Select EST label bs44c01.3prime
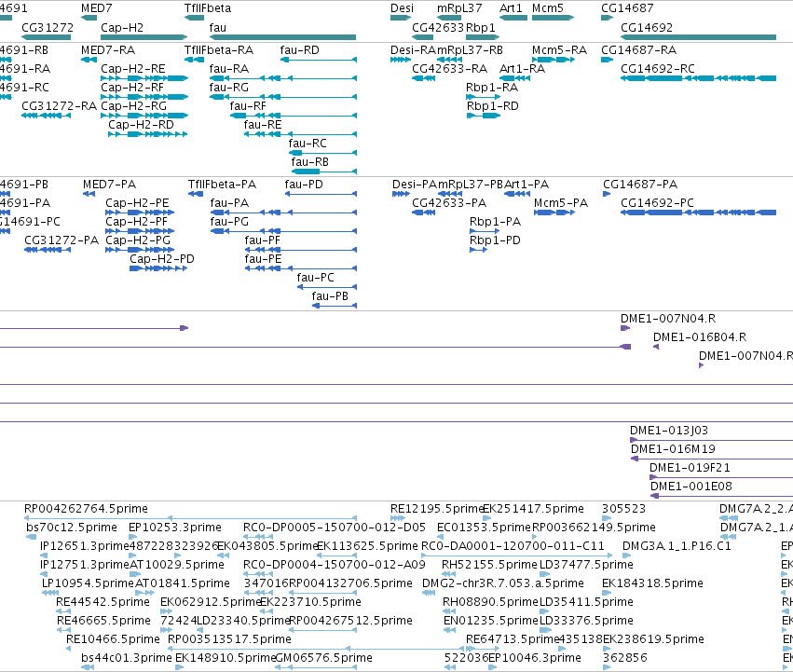This screenshot has height=672, width=793. coord(127,658)
